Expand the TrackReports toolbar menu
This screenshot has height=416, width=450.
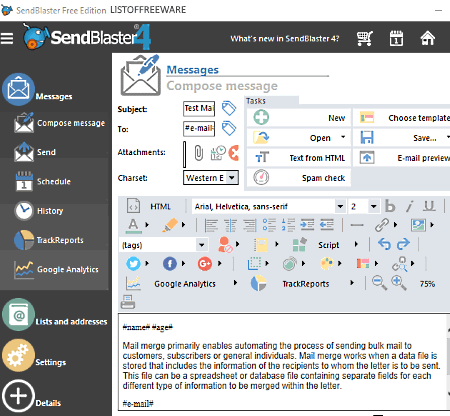tap(352, 283)
